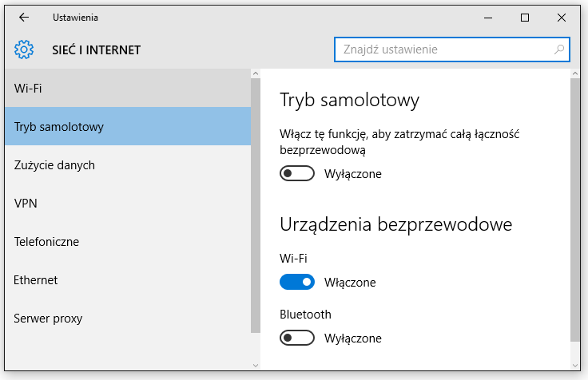The width and height of the screenshot is (588, 380).
Task: Close the Ustawienia window
Action: pos(562,18)
